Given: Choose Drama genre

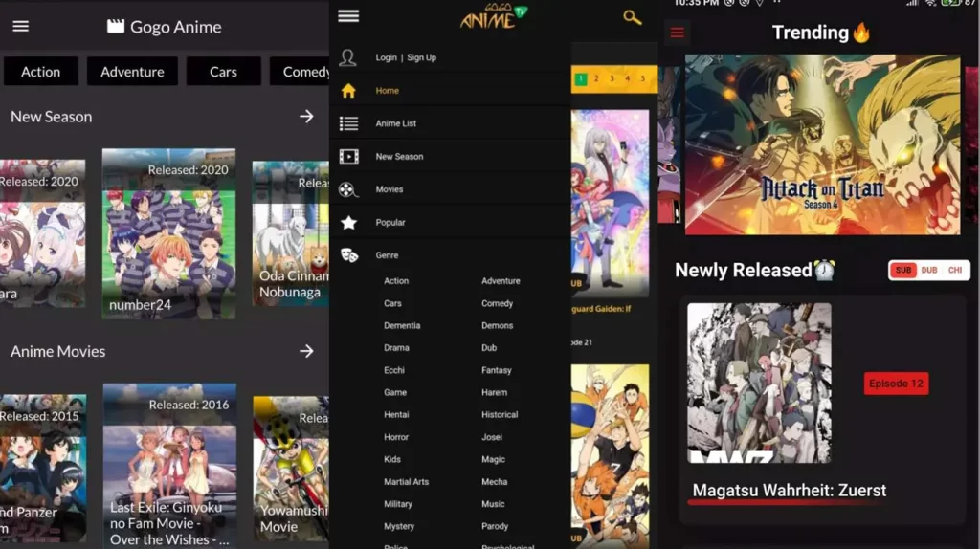Looking at the screenshot, I should pos(396,348).
